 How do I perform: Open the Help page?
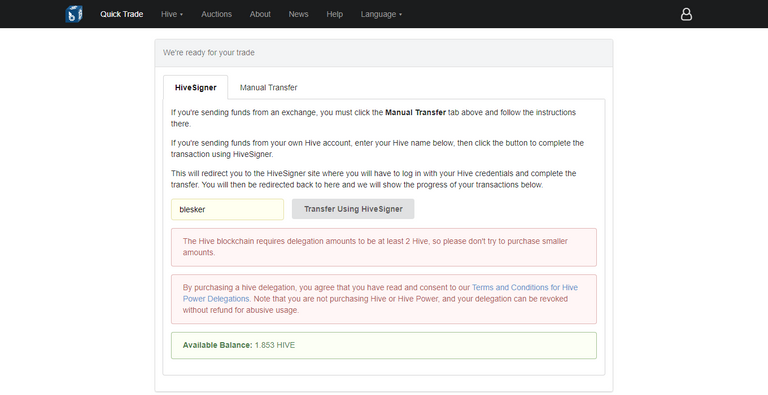pos(335,14)
